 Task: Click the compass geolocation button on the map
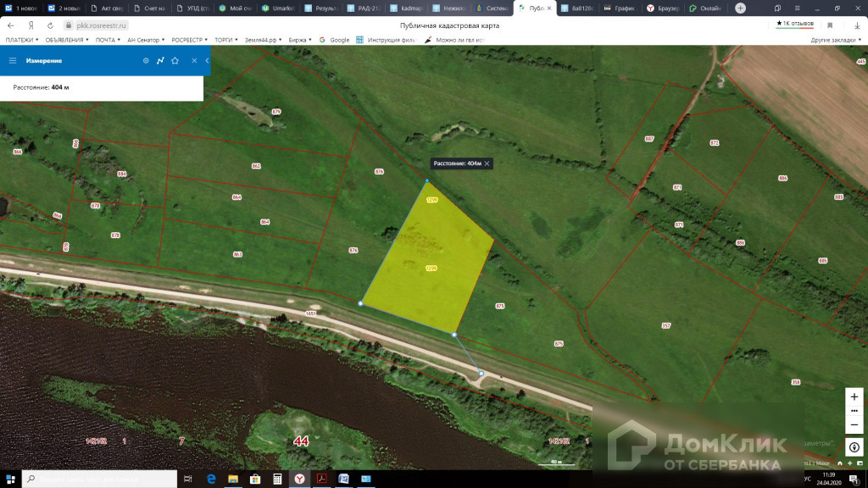click(854, 447)
